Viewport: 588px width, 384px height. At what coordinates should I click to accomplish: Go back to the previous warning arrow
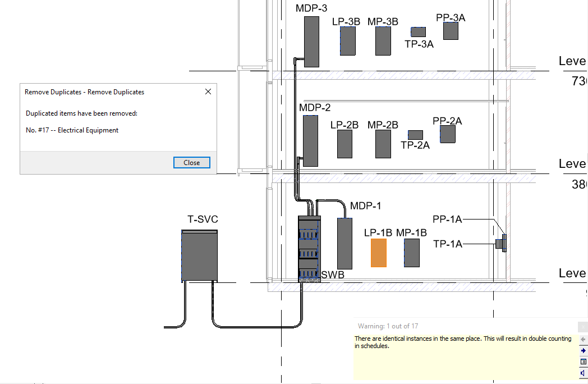coord(583,339)
